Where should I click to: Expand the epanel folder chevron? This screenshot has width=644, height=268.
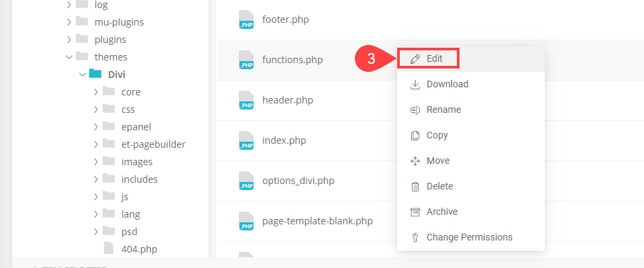click(x=95, y=126)
